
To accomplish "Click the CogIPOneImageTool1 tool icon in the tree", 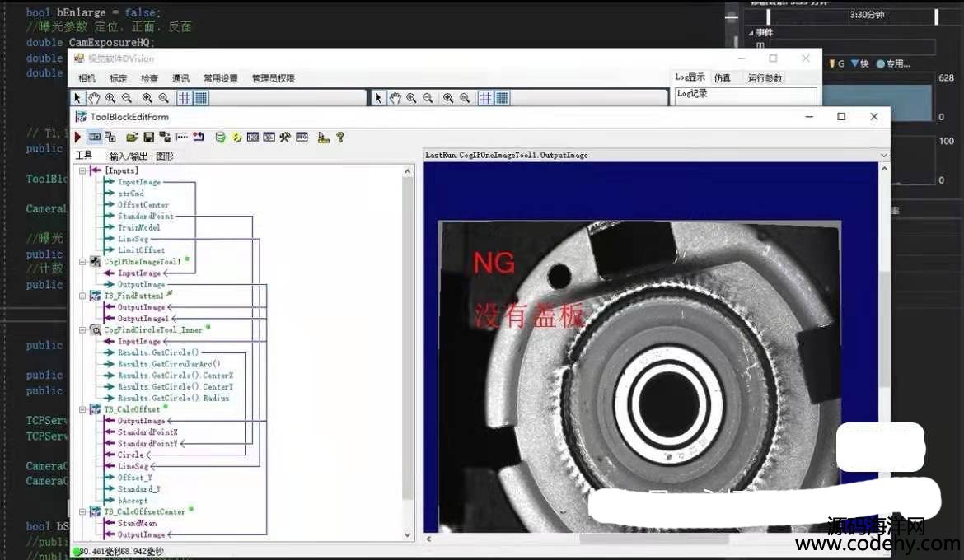I will (96, 262).
